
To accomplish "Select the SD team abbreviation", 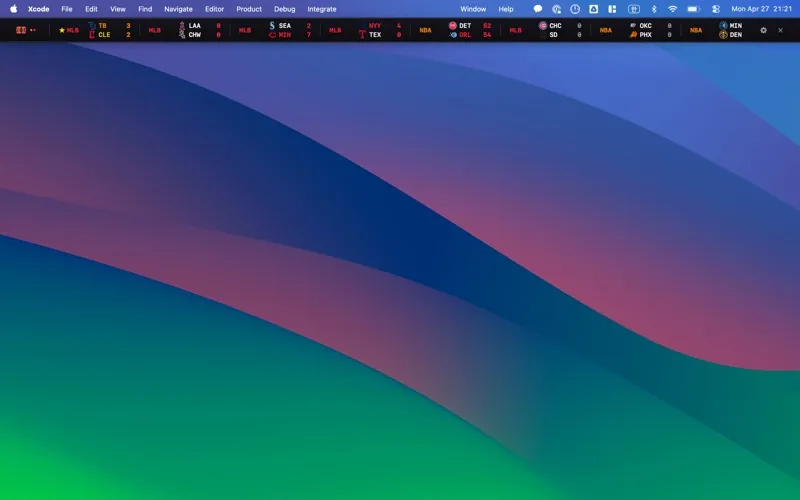I will (x=554, y=35).
